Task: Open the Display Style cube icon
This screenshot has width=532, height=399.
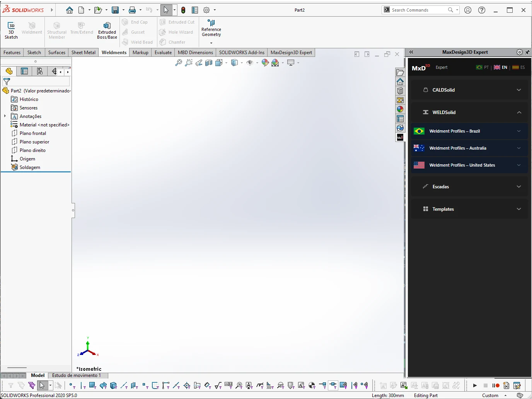Action: [x=234, y=63]
